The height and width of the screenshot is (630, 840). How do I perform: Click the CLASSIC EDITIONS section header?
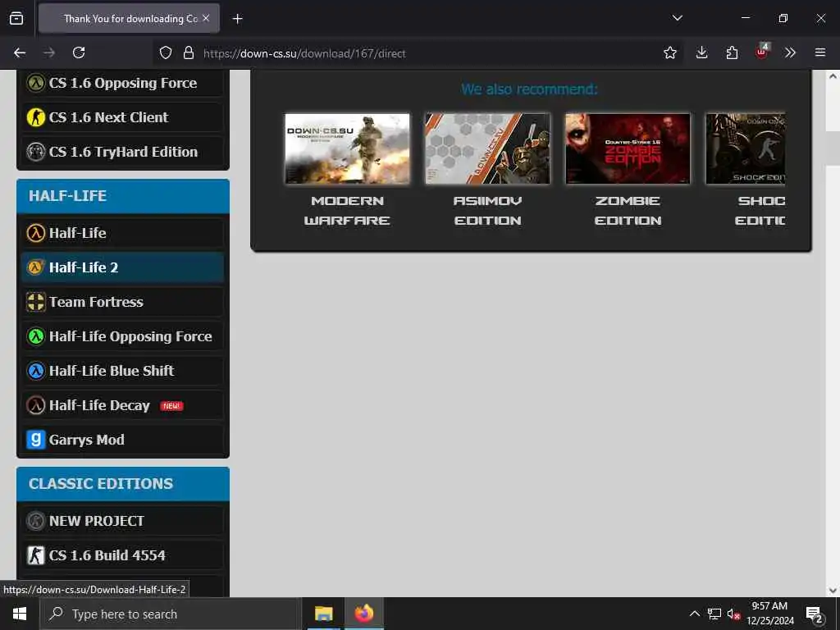(123, 484)
